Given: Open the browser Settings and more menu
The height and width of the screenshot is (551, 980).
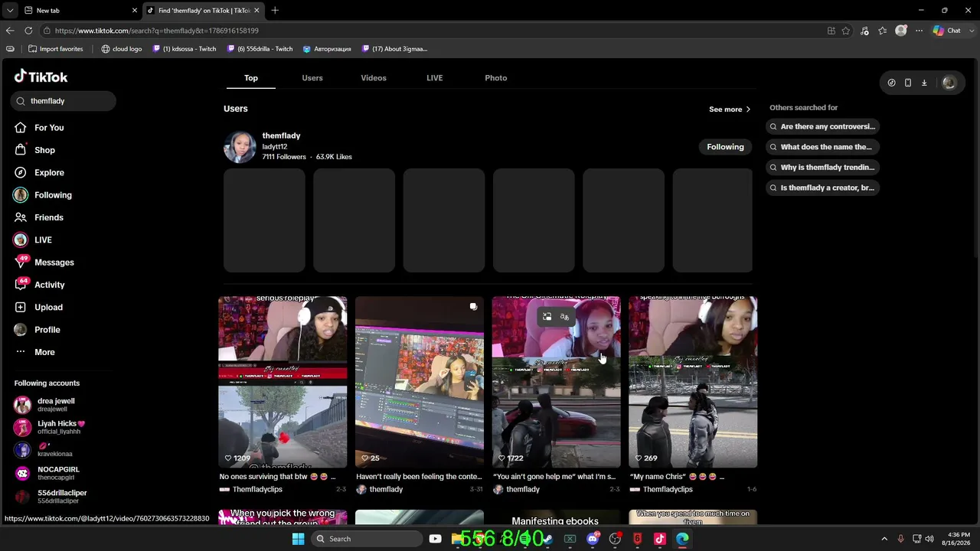Looking at the screenshot, I should tap(919, 31).
